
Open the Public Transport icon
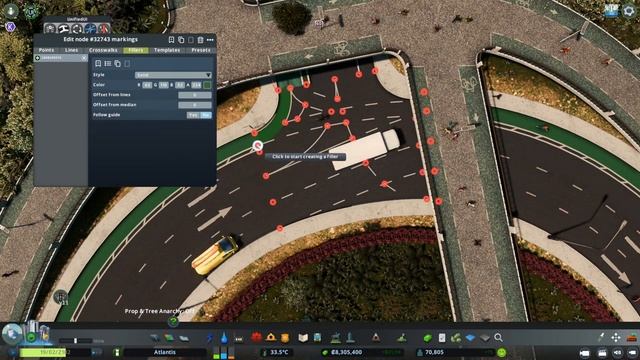(317, 338)
